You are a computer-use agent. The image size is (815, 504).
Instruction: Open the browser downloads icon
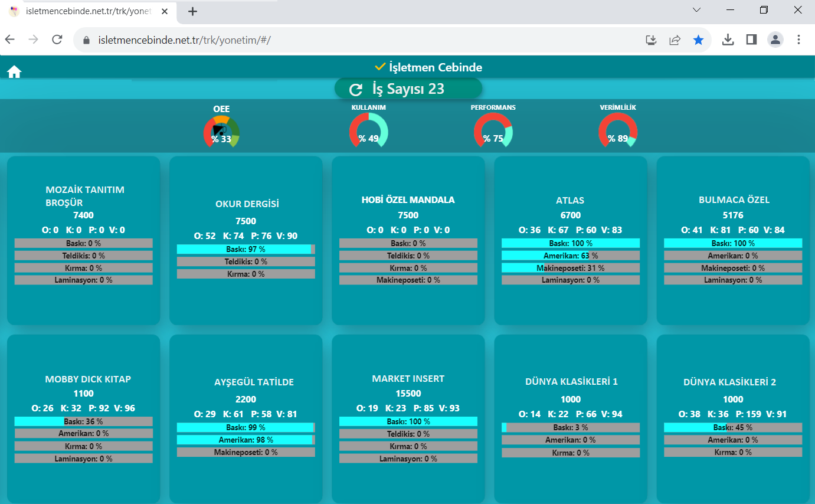point(728,40)
